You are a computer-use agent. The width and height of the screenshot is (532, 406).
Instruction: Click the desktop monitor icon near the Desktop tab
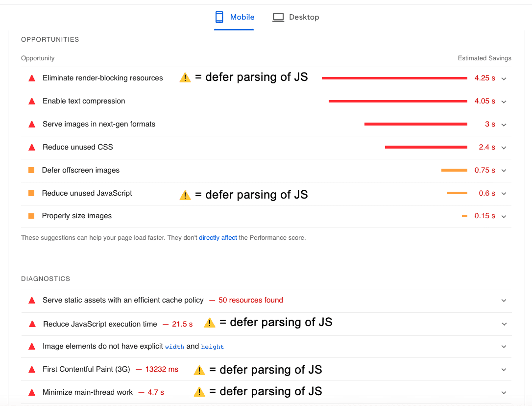click(278, 17)
